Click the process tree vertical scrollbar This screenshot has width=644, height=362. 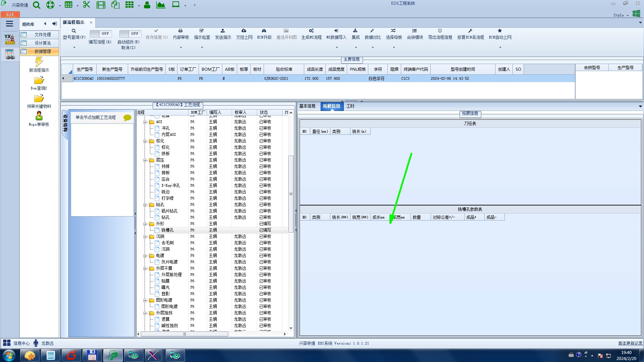pos(291,194)
